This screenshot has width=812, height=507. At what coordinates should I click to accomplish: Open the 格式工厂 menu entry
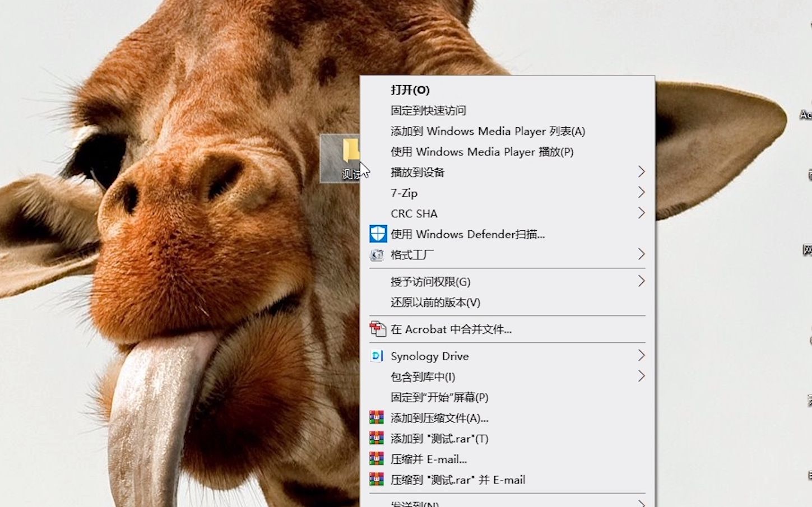507,255
